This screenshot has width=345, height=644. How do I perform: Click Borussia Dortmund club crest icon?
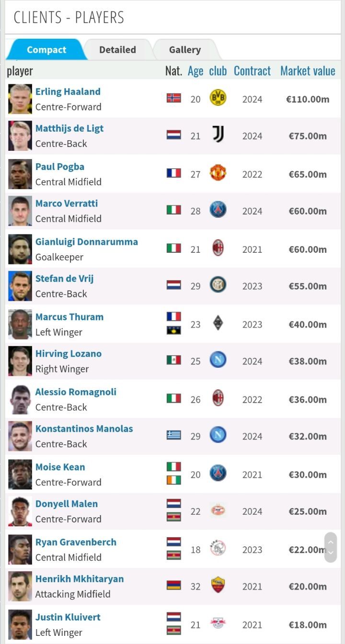click(x=218, y=98)
